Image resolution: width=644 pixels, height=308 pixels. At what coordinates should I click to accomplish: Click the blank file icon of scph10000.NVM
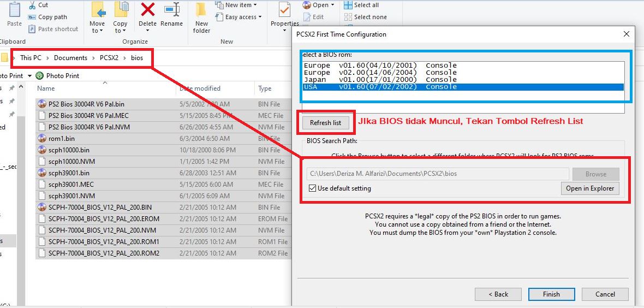(x=42, y=162)
